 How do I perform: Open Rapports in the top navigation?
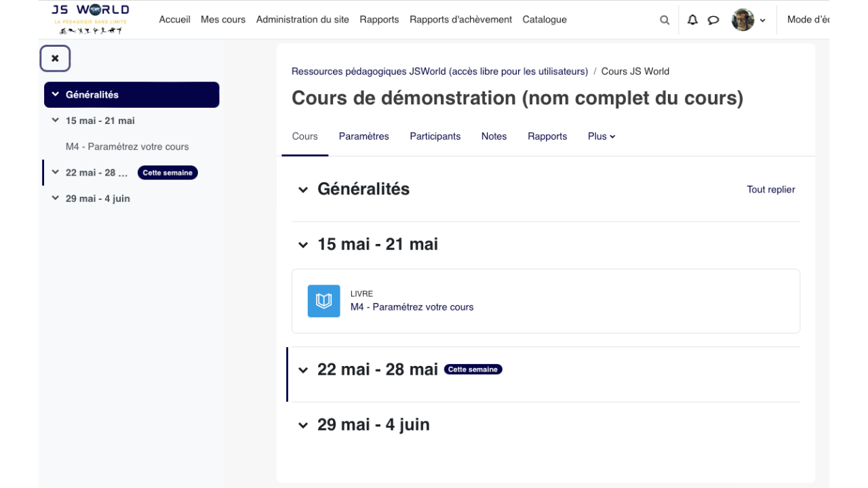pos(379,20)
